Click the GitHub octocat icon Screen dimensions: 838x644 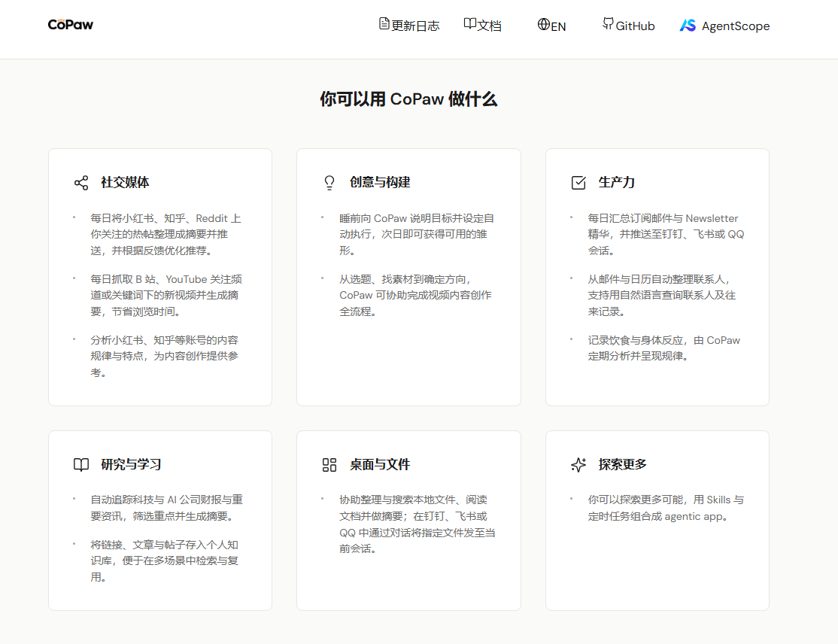608,24
